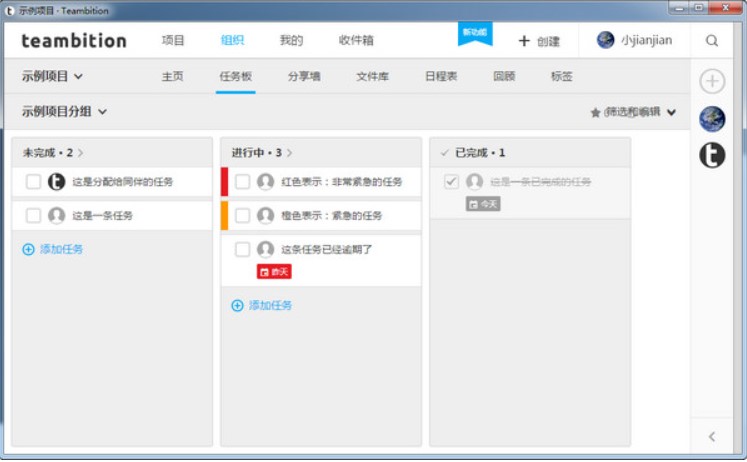
Task: Switch to the 回顾 tab
Action: [504, 76]
